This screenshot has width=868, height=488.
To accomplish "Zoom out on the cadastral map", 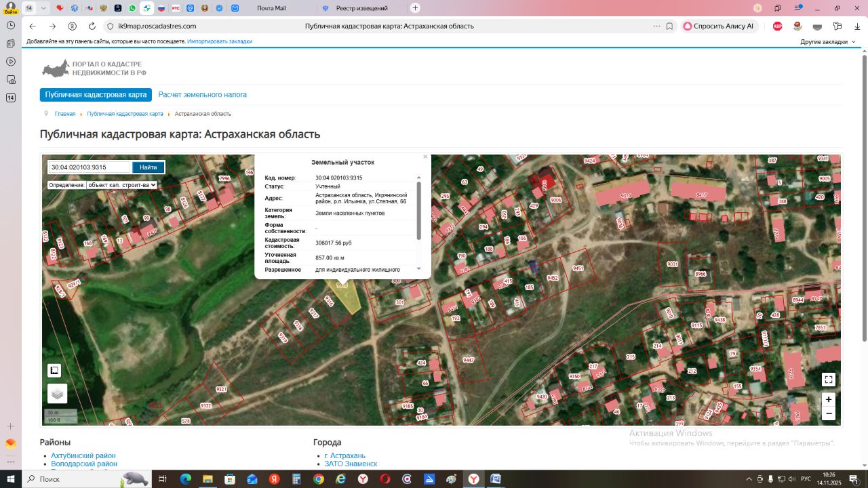I will [x=828, y=413].
